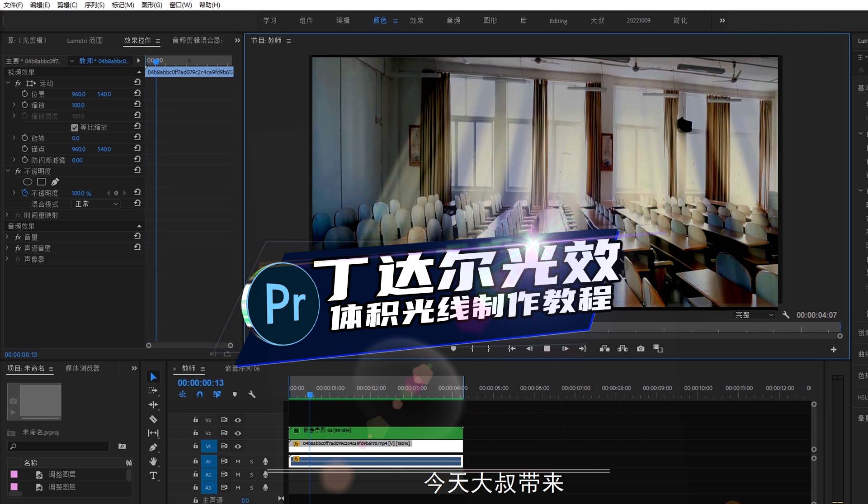Mute audio track A1
Viewport: 868px width, 504px height.
pos(238,461)
